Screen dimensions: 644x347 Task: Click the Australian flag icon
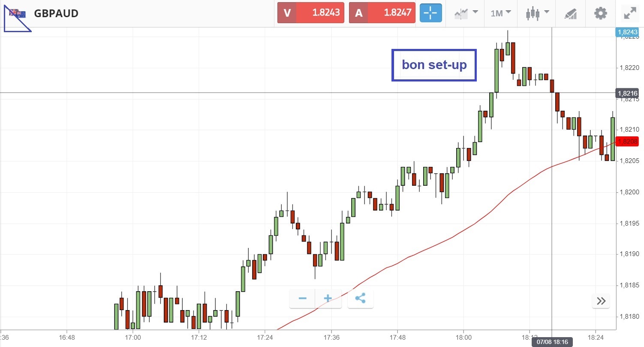17,13
